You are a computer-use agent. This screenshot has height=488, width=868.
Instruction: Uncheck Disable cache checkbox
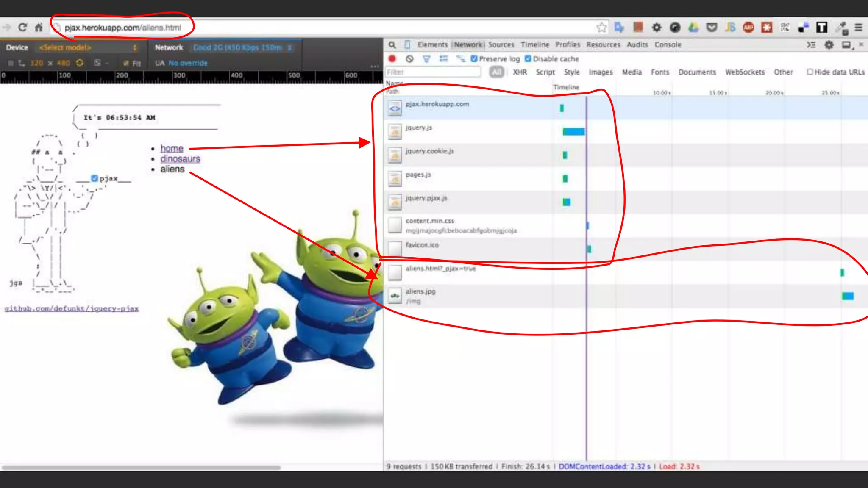pyautogui.click(x=528, y=59)
